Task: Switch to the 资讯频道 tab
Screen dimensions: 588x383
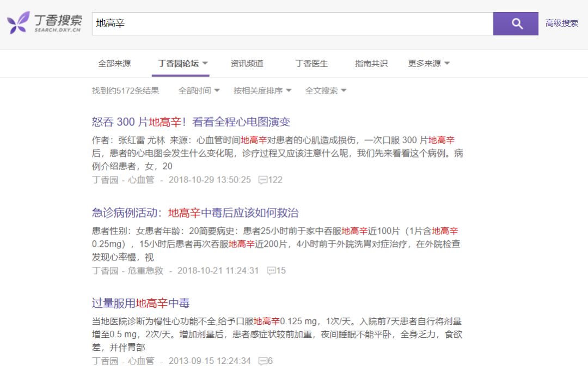Action: point(247,63)
